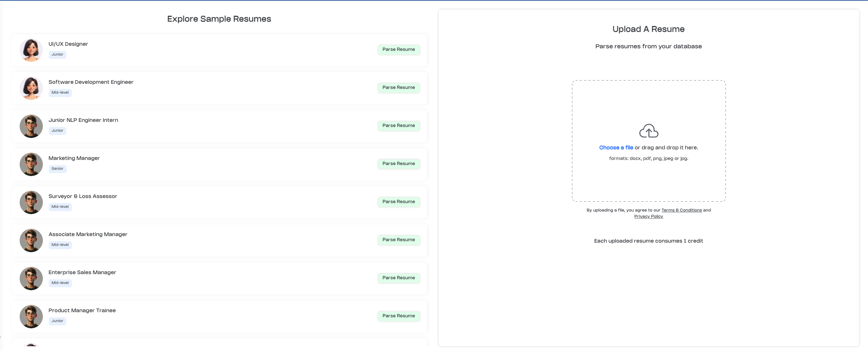Parse the Marketing Manager resume
The image size is (868, 351).
pos(399,164)
